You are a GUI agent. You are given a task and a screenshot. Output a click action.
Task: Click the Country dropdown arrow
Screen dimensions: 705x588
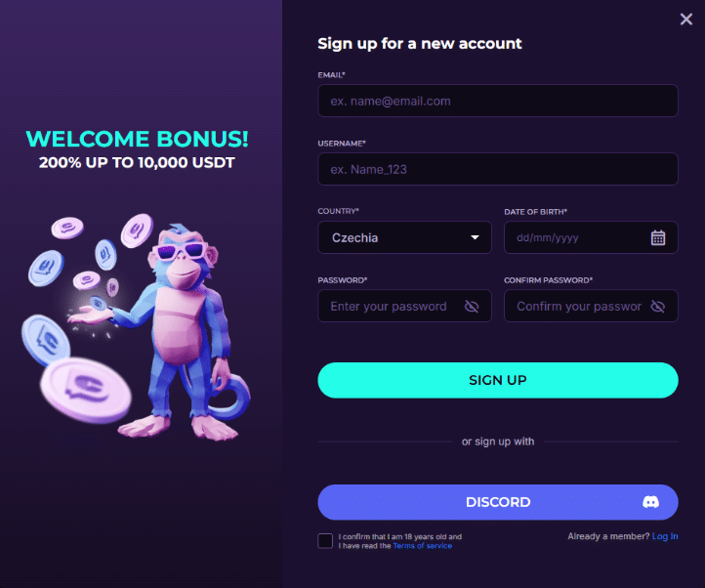pos(476,237)
